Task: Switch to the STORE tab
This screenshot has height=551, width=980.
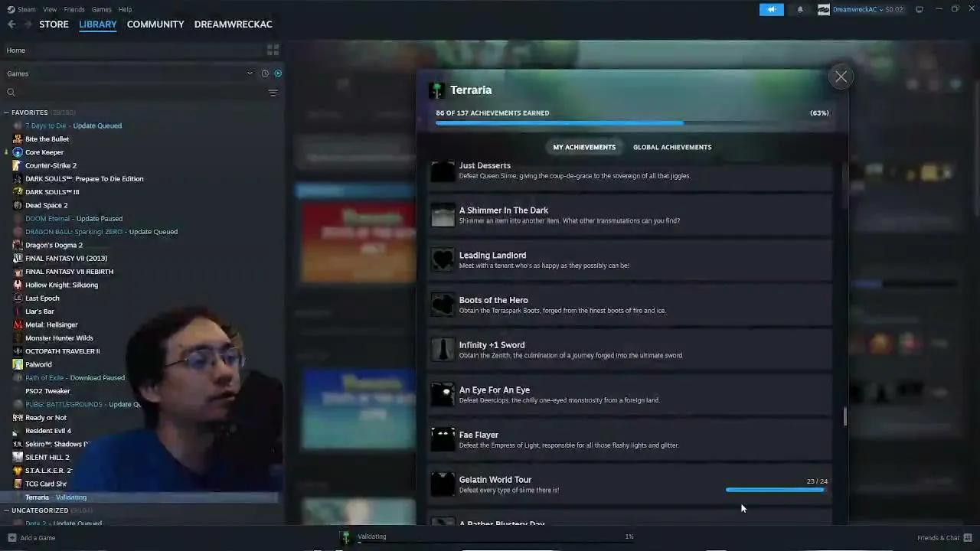Action: click(54, 24)
